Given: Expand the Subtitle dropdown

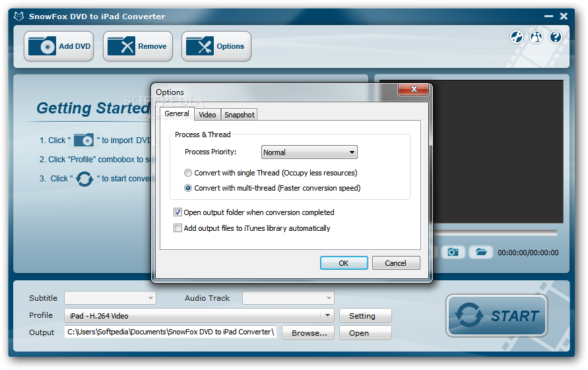Looking at the screenshot, I should point(110,298).
